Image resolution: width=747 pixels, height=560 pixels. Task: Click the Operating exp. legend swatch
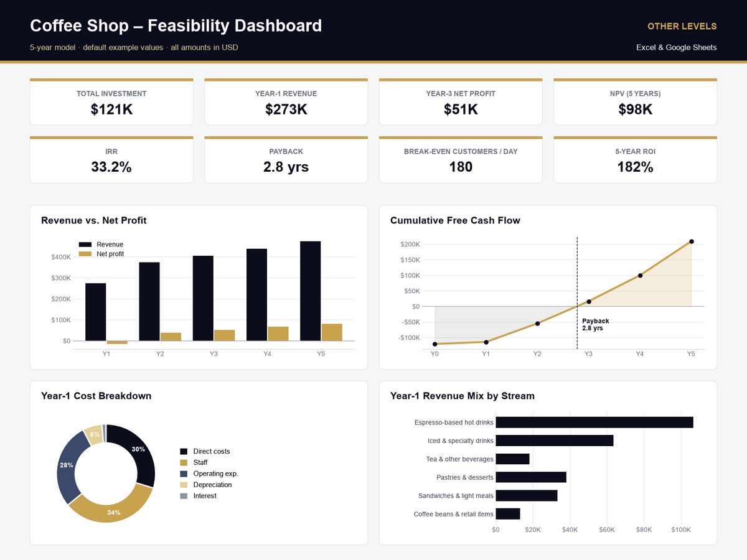pyautogui.click(x=183, y=474)
